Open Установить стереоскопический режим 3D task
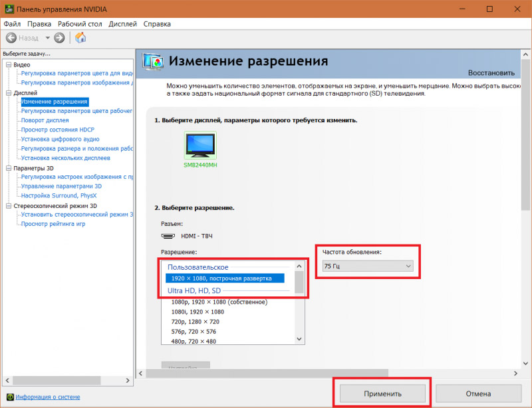The height and width of the screenshot is (408, 532). click(x=76, y=215)
